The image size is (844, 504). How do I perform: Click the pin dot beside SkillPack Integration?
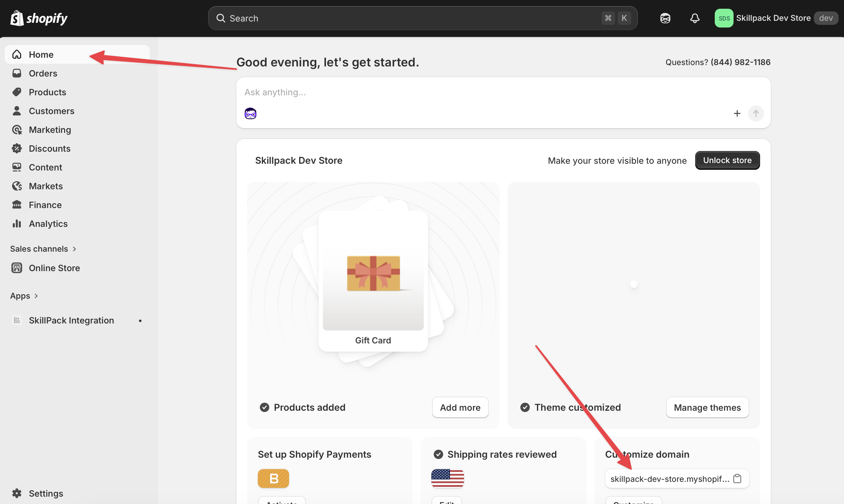click(x=140, y=320)
